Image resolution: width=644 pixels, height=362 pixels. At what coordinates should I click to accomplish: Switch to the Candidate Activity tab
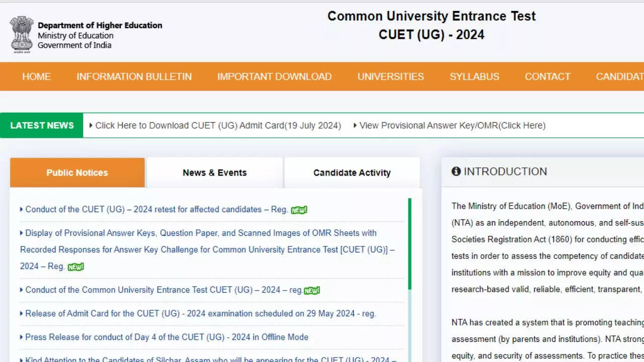pyautogui.click(x=352, y=172)
